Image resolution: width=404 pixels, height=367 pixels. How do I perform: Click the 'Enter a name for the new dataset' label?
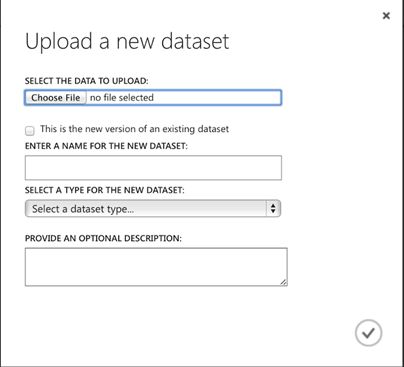click(106, 146)
